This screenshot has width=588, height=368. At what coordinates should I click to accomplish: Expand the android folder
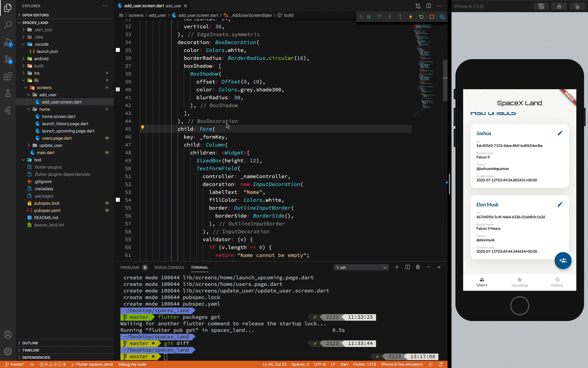point(65,59)
